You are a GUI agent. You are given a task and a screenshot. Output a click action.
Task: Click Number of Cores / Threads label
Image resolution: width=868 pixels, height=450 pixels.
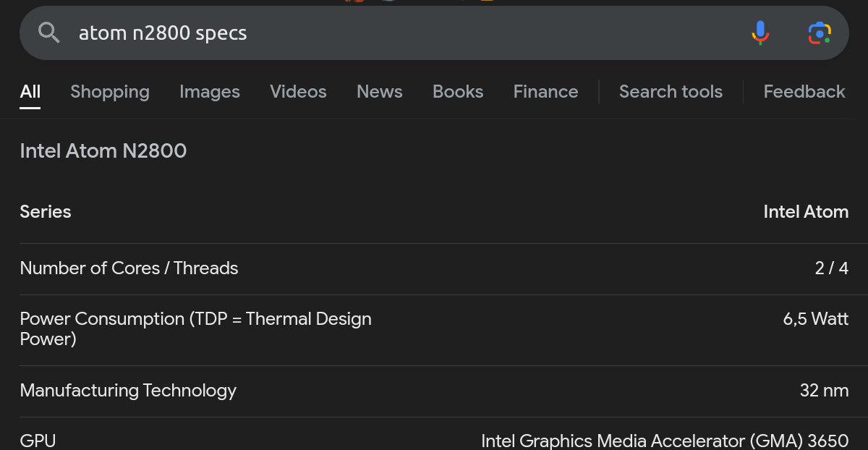tap(129, 268)
